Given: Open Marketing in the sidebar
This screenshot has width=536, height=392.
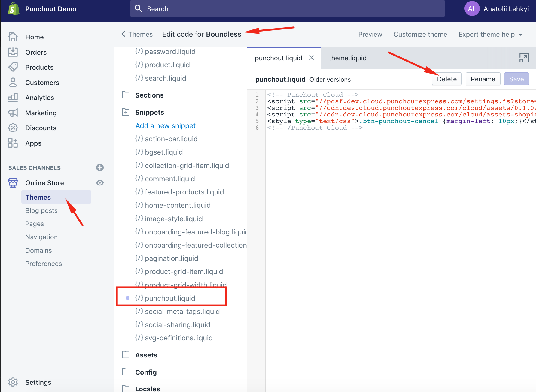Looking at the screenshot, I should (41, 113).
